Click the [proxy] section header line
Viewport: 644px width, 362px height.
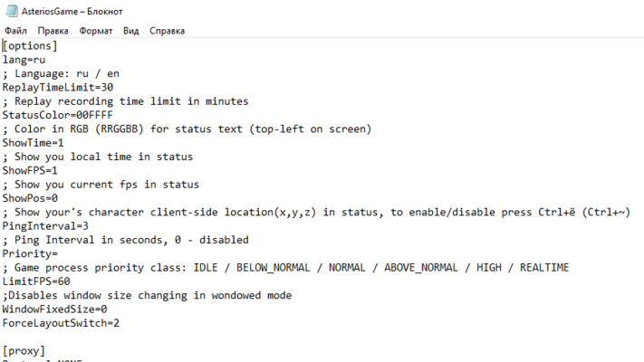point(24,350)
